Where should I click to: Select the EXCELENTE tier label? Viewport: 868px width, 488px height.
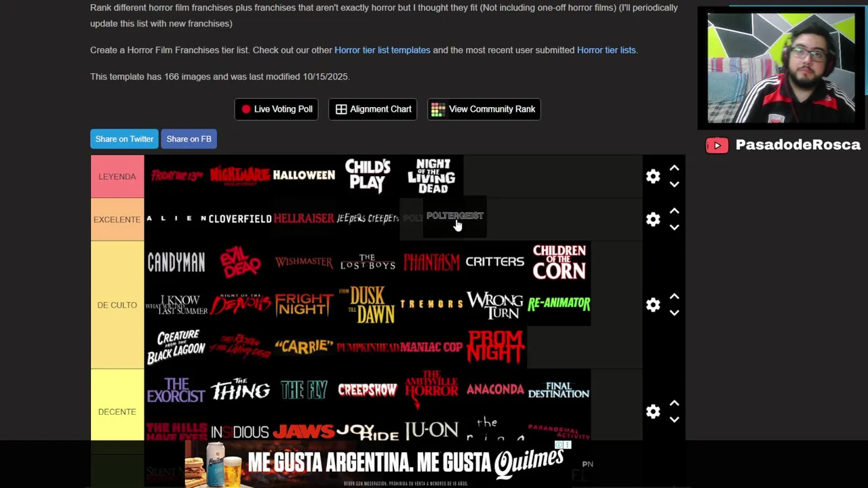pyautogui.click(x=117, y=220)
